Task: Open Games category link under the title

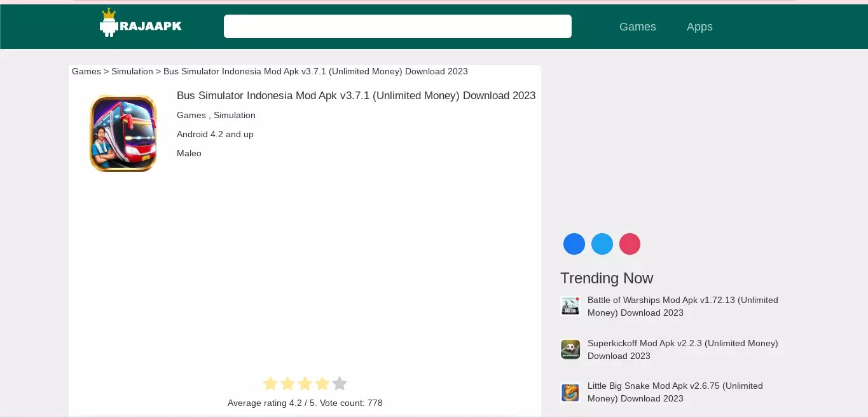Action: [191, 115]
